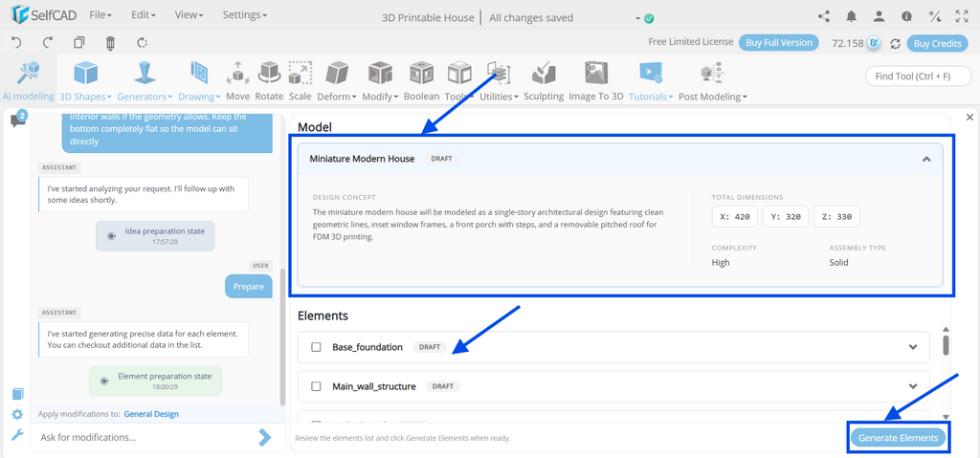
Task: Open the project title dropdown arrow
Action: click(x=638, y=19)
